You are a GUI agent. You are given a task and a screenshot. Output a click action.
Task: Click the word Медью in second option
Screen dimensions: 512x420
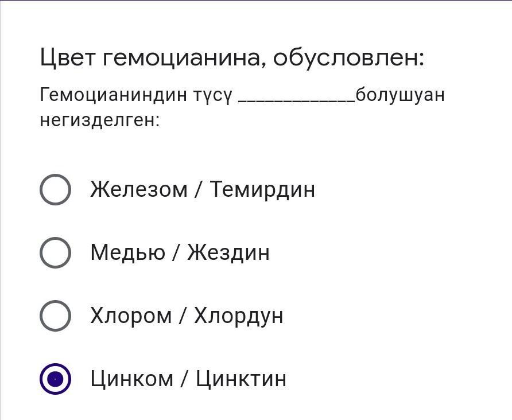tap(127, 252)
